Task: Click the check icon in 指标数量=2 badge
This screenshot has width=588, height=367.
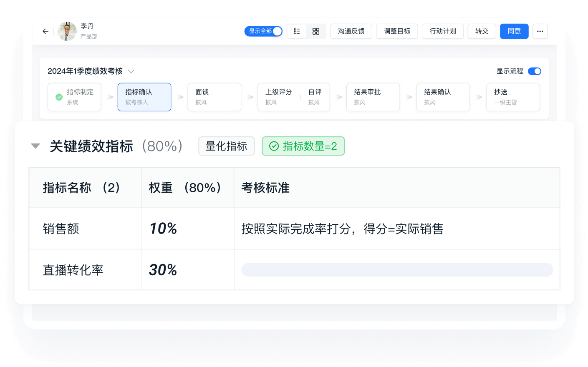Action: pyautogui.click(x=274, y=146)
